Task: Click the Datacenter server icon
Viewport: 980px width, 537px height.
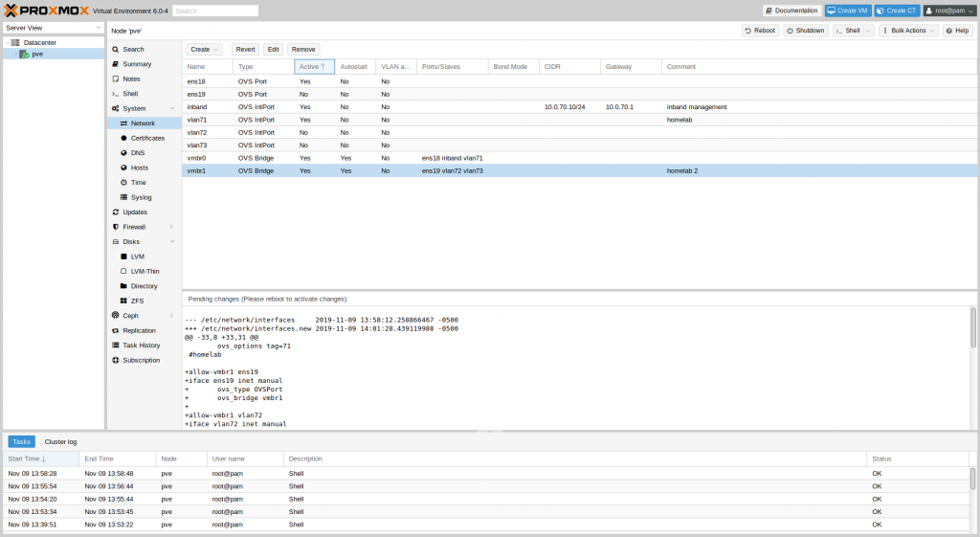Action: tap(15, 42)
